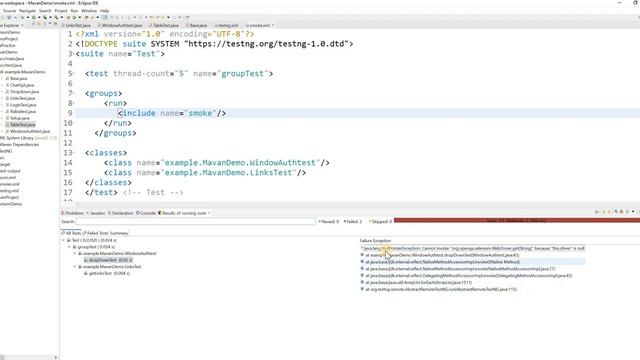Open WindowAuthtest.java in Package Explorer

[30, 131]
